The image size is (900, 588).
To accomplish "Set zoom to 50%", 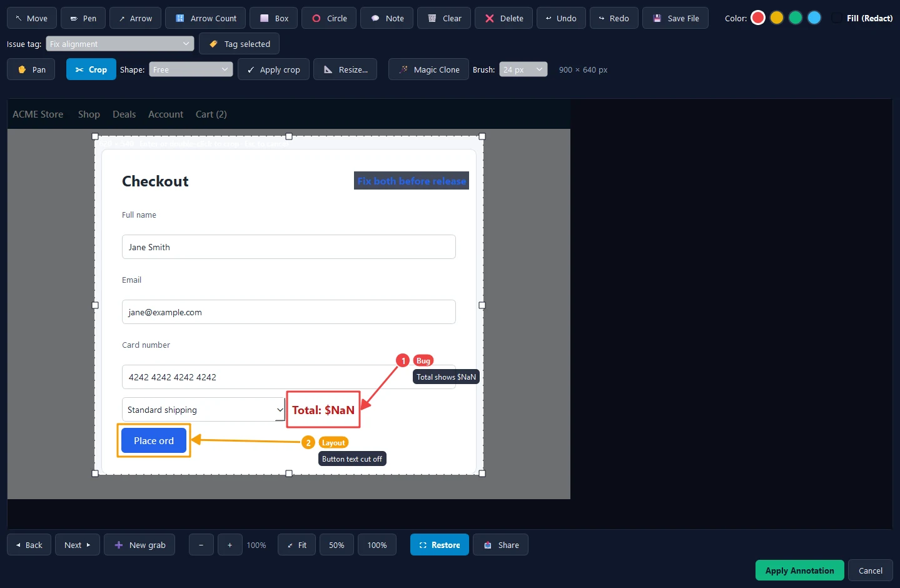I will [336, 545].
